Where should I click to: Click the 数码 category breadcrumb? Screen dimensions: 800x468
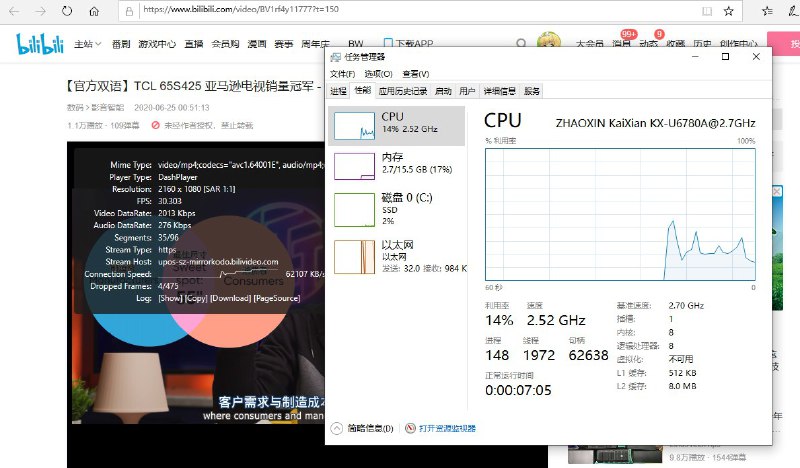tap(74, 108)
